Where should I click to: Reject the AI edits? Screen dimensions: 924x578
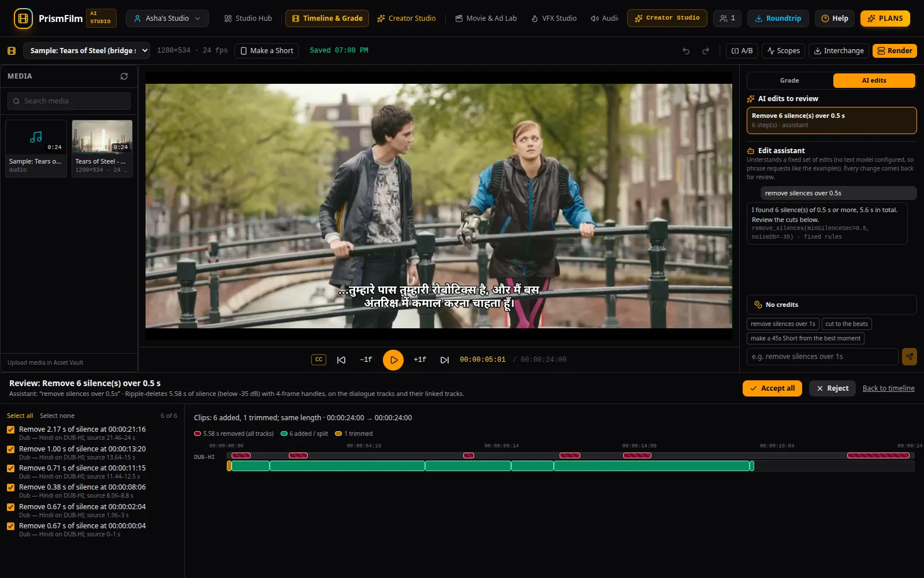pyautogui.click(x=832, y=388)
